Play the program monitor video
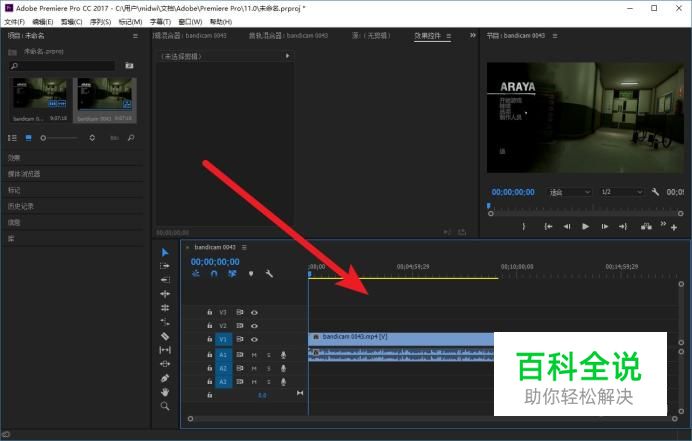 click(x=585, y=226)
